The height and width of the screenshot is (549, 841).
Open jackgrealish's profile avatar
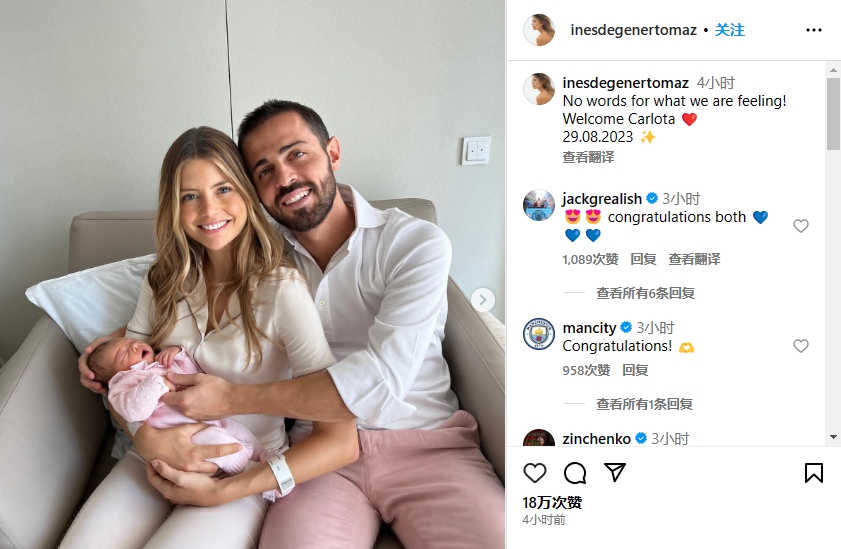coord(538,205)
